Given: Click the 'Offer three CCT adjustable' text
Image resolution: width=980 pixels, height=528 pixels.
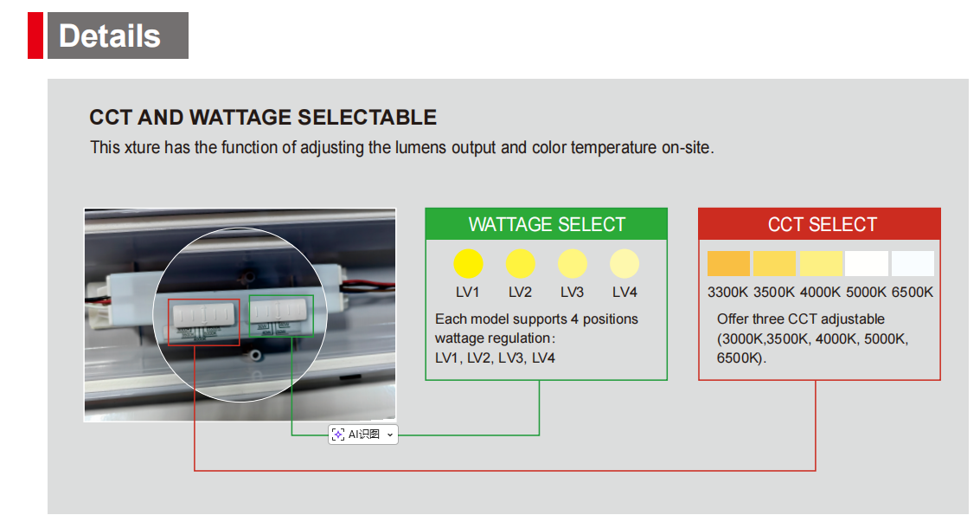Looking at the screenshot, I should [x=800, y=319].
